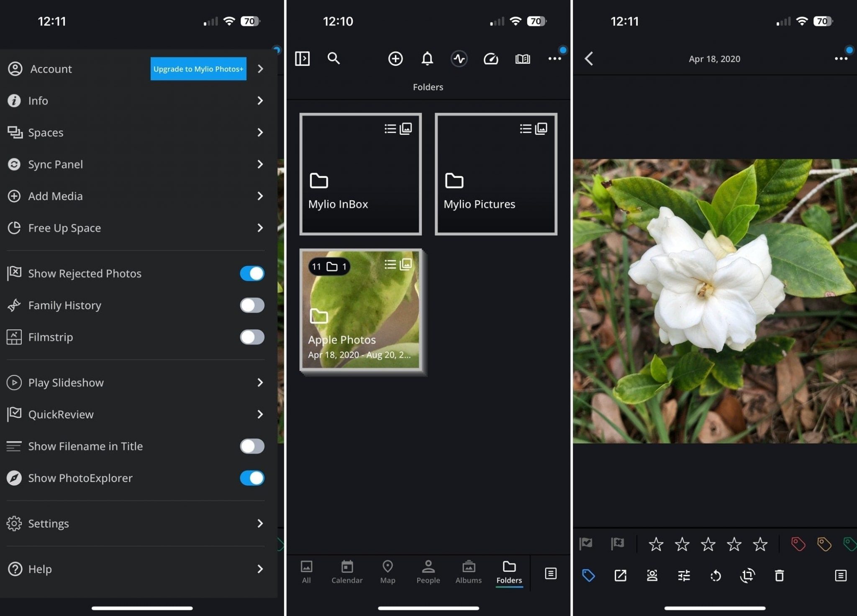Expand the Settings entry chevron

click(260, 523)
